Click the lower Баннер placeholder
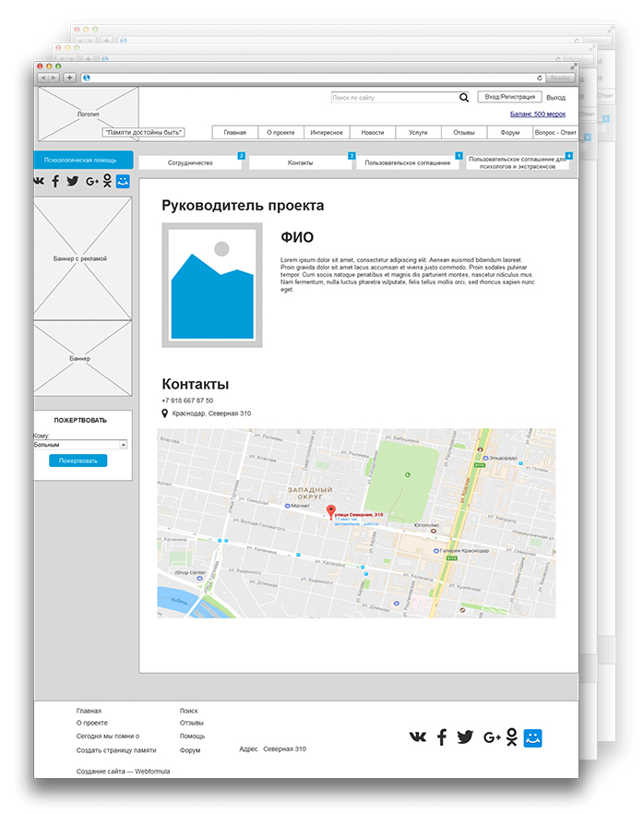This screenshot has width=644, height=814. [82, 358]
